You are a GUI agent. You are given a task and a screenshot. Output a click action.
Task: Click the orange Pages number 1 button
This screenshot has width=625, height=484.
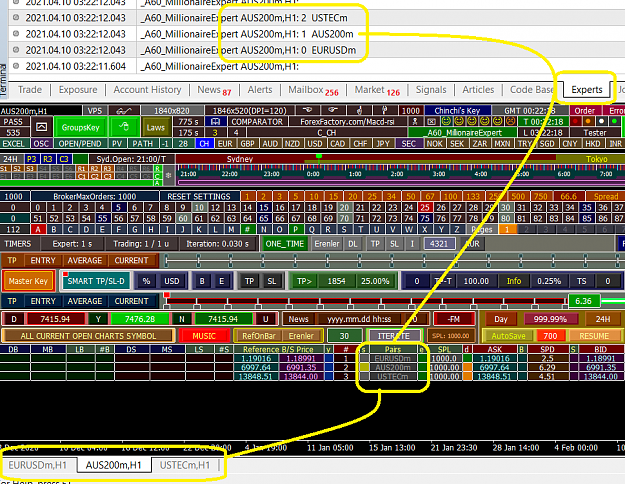tap(507, 229)
